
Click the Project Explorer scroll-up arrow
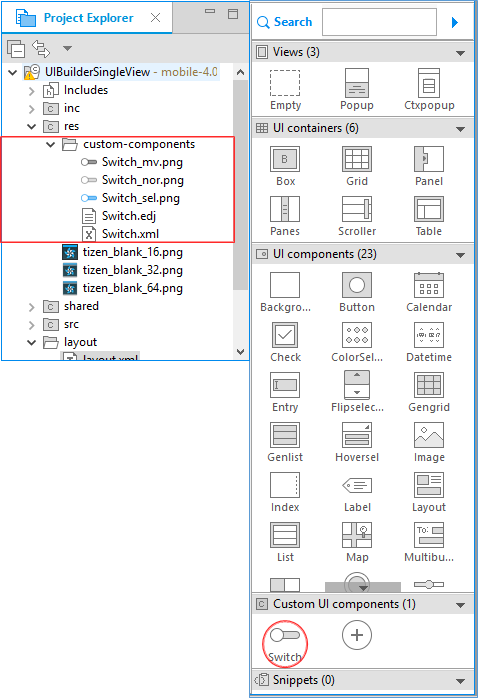(x=240, y=72)
